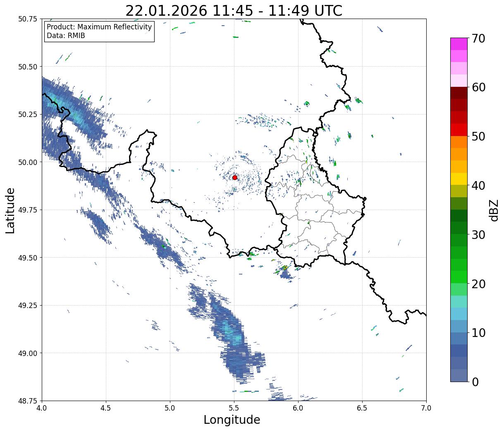504x430 pixels.
Task: Click the latitude tick label 48.75
Action: 28,401
